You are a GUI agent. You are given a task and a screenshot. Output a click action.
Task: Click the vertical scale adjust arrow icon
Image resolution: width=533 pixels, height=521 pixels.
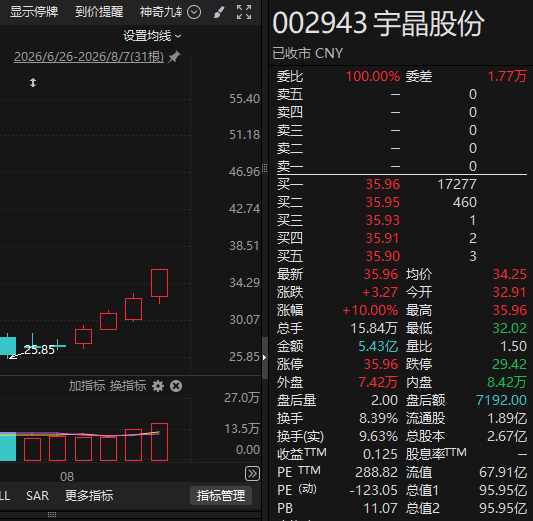click(33, 83)
